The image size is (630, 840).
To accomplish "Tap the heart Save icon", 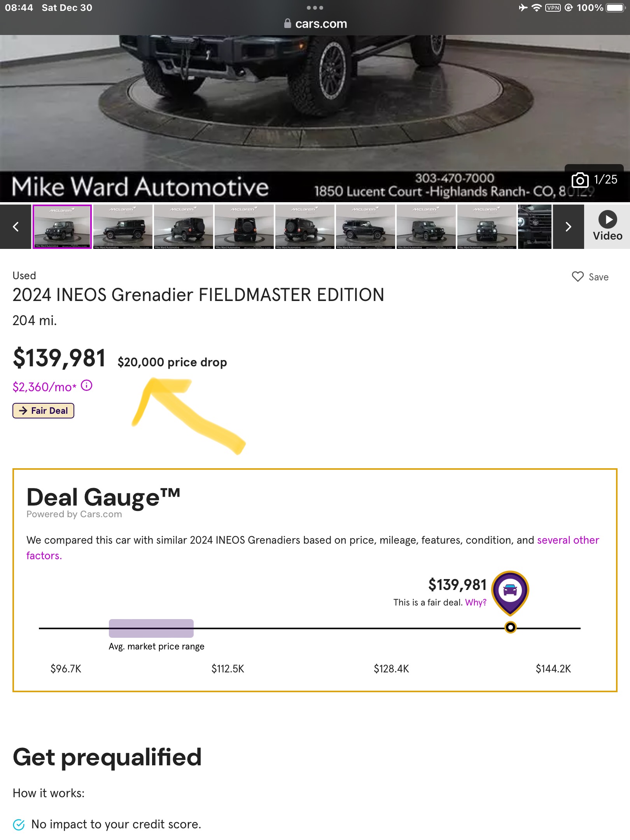I will pyautogui.click(x=578, y=276).
